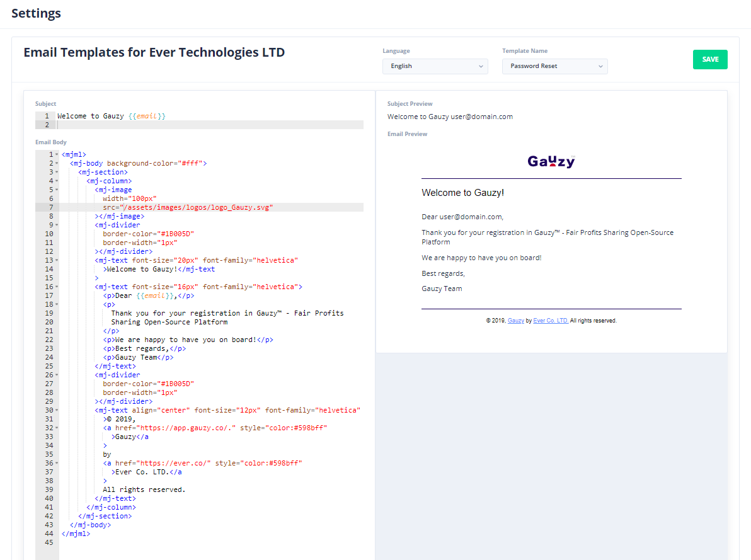Viewport: 751px width, 560px height.
Task: Follow the Ever Co. LTD. footer link
Action: pyautogui.click(x=551, y=321)
